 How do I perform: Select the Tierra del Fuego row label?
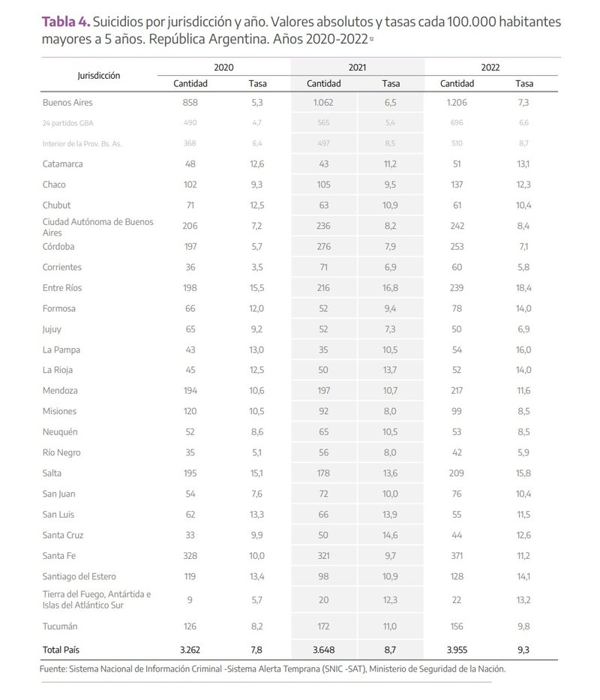97,599
